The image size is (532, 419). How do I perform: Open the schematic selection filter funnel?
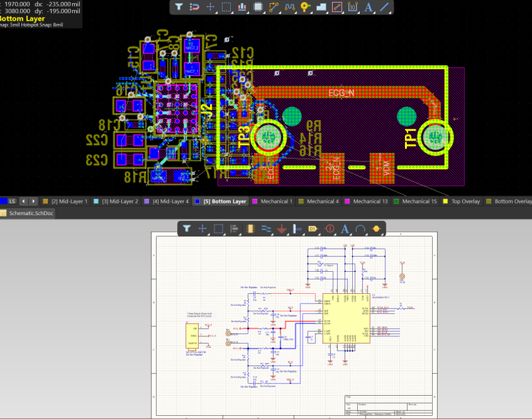[186, 229]
